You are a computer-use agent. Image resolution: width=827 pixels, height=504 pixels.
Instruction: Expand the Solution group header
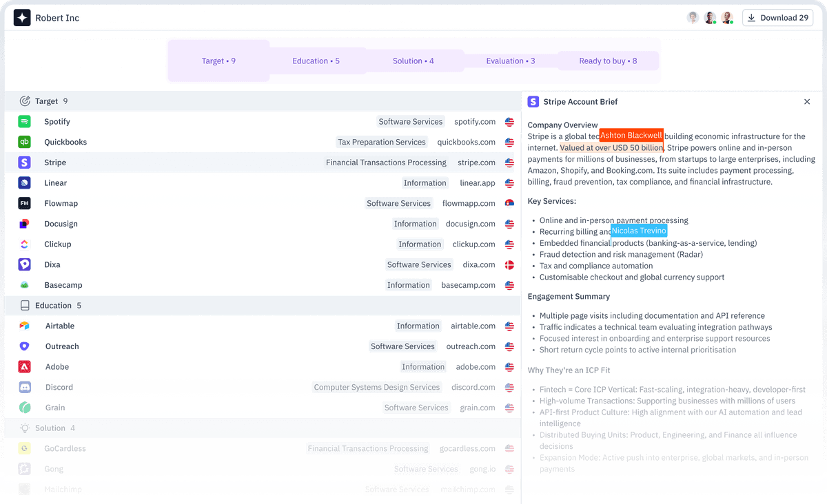[263, 428]
